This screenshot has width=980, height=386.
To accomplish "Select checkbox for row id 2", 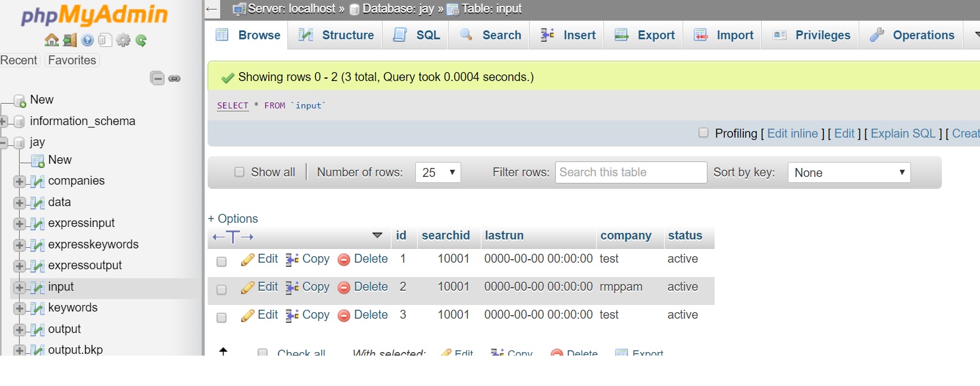I will click(x=221, y=289).
